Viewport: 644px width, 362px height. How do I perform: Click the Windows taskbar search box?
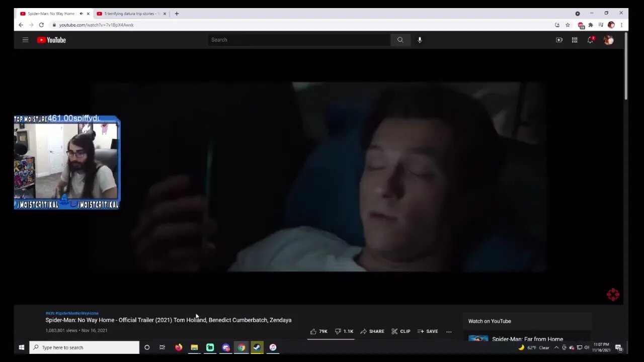(84, 347)
